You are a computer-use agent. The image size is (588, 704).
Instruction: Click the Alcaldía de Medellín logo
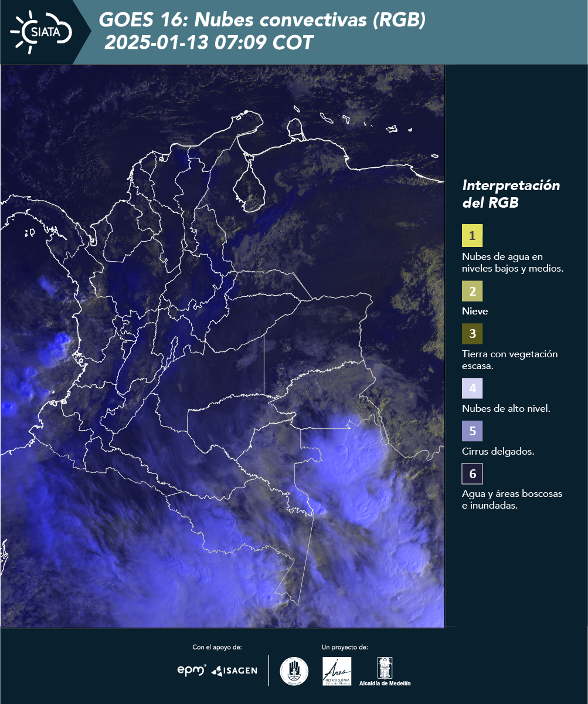[385, 671]
